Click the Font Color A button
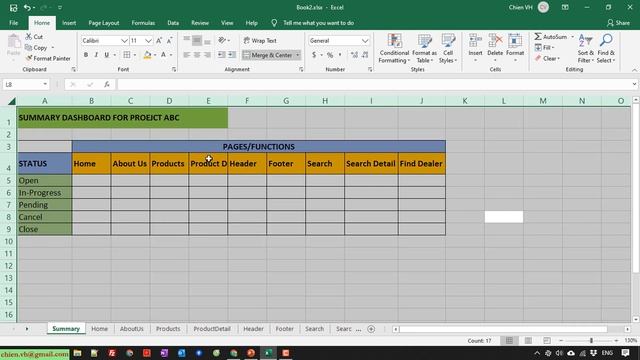Screen dimensions: 640x360 click(163, 55)
